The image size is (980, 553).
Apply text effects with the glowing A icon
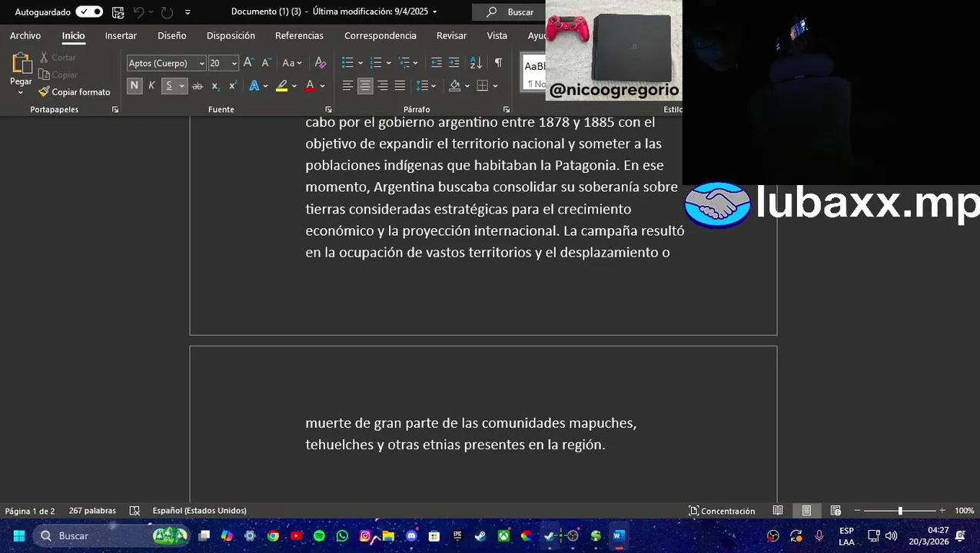254,86
